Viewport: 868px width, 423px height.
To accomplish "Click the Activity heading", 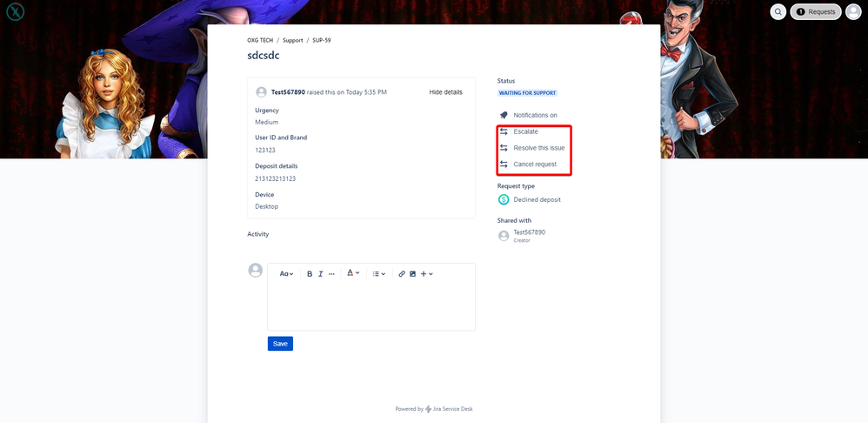I will [258, 234].
